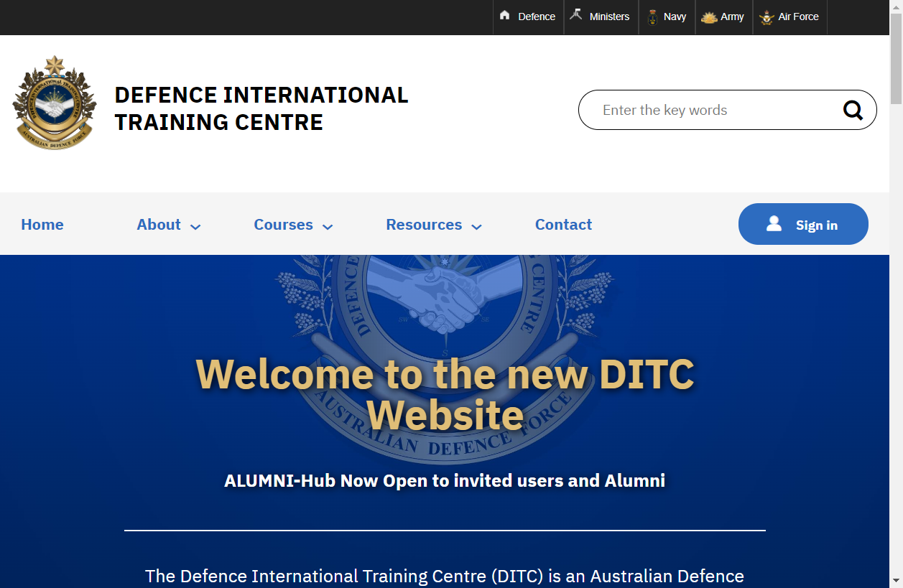Screen dimensions: 903x588
Task: Click the scroll down arrow on scrollbar
Action: 896,580
